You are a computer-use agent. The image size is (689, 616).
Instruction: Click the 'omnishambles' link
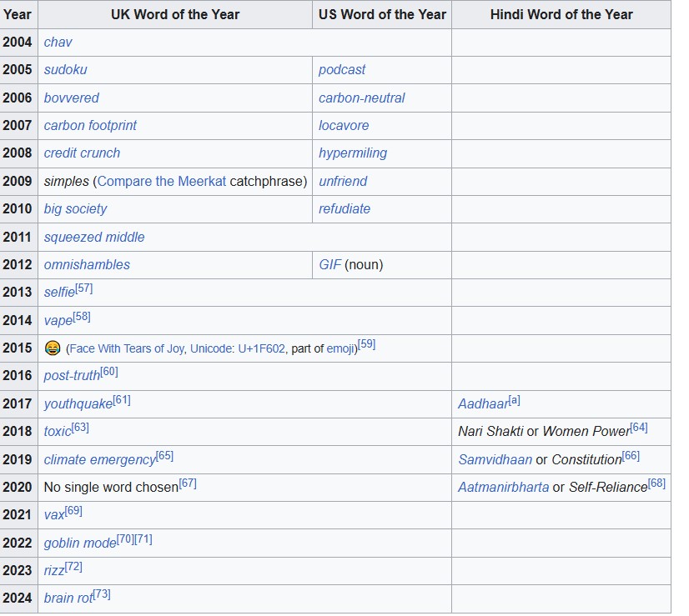coord(87,265)
